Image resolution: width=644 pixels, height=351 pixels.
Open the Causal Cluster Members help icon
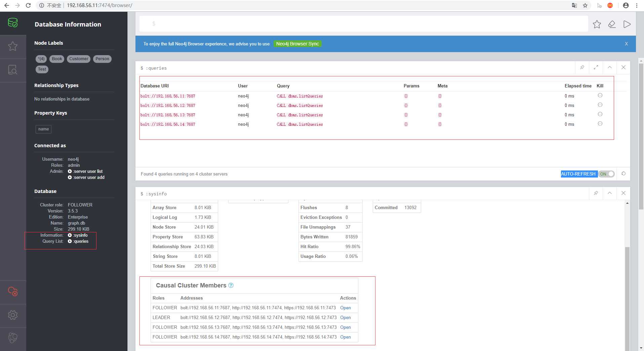[x=231, y=285]
